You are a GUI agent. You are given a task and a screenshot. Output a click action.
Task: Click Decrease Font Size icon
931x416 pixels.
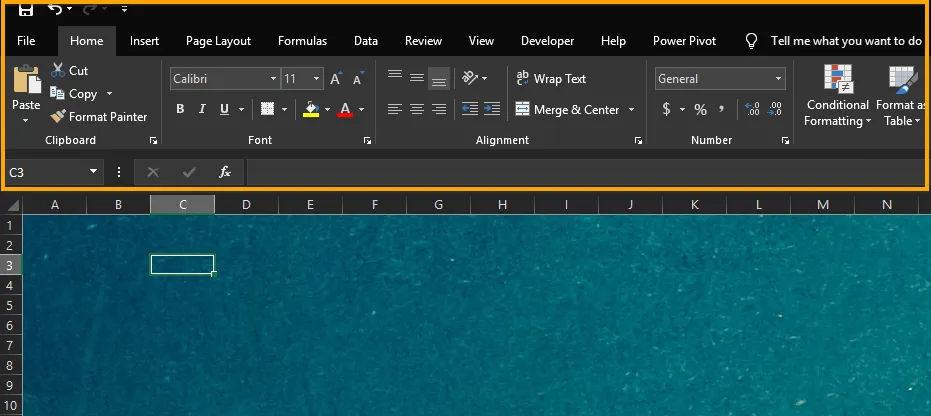[359, 78]
